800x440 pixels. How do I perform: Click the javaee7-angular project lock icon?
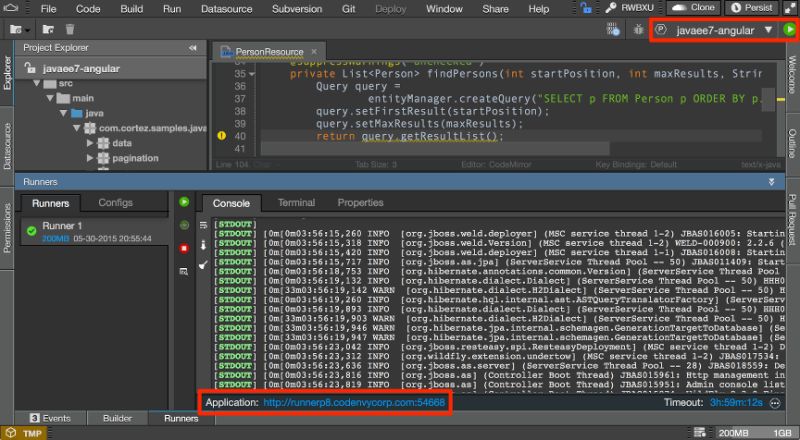click(31, 68)
